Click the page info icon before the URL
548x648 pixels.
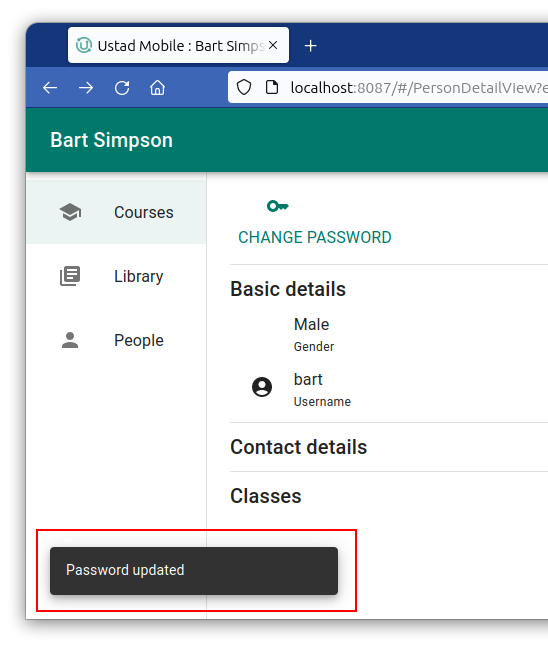272,87
